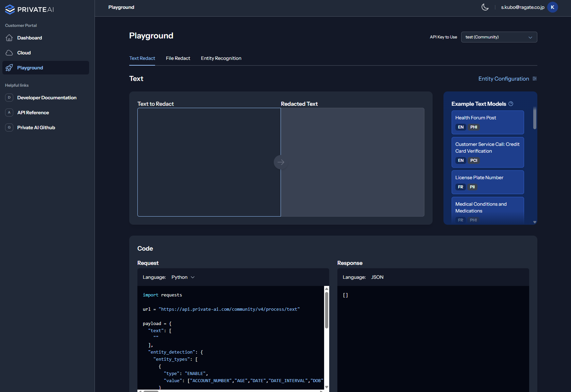The image size is (571, 392).
Task: Click the Playground breadcrumb in top bar
Action: tap(121, 7)
